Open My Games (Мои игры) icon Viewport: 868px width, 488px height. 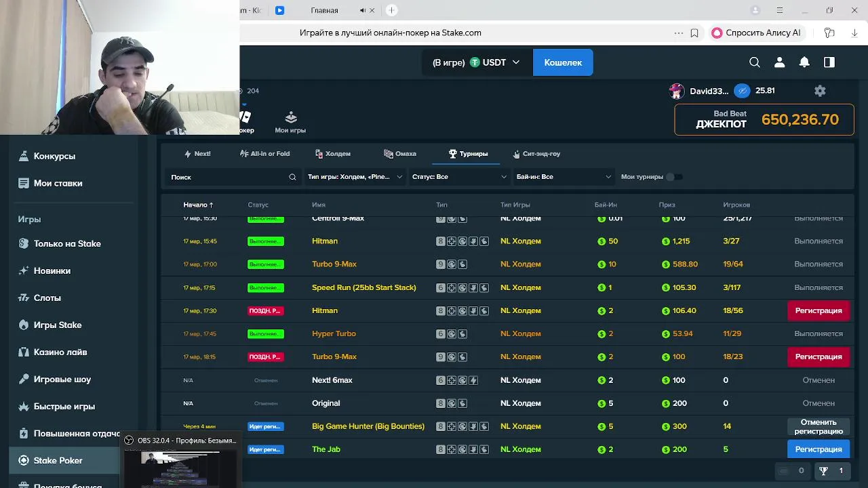coord(290,122)
